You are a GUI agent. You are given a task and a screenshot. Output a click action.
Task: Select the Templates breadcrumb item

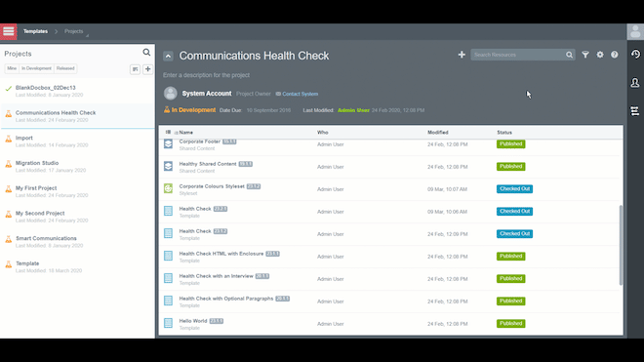click(35, 31)
